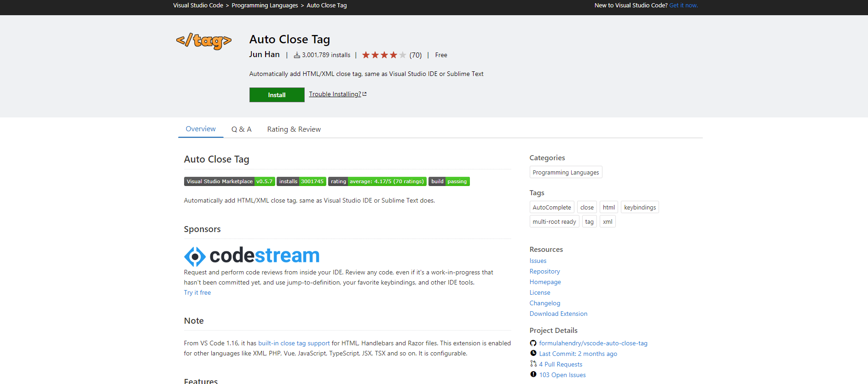Click Auto Close Tag breadcrumb

[x=327, y=6]
